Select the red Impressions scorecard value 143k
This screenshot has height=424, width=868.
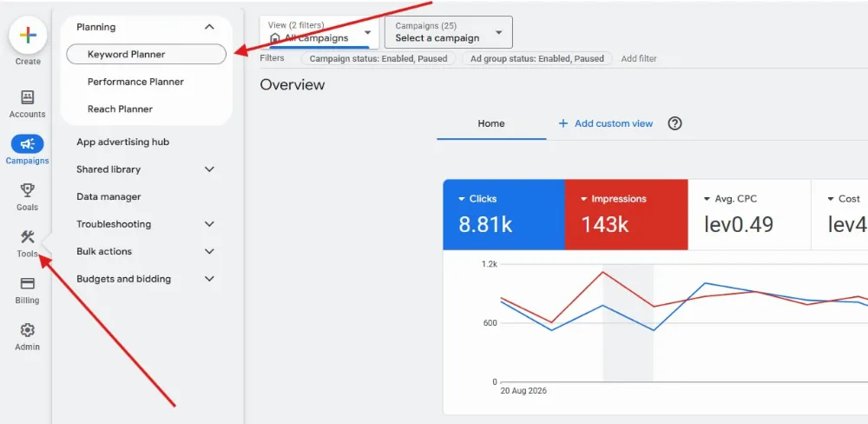pyautogui.click(x=604, y=224)
